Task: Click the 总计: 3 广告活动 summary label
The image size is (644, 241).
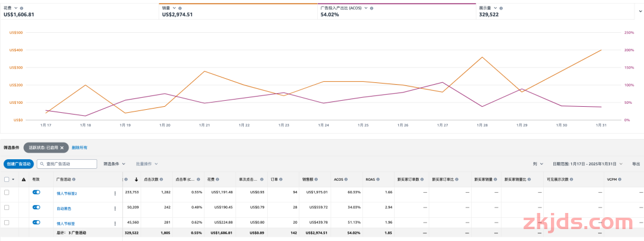Action: click(x=71, y=233)
